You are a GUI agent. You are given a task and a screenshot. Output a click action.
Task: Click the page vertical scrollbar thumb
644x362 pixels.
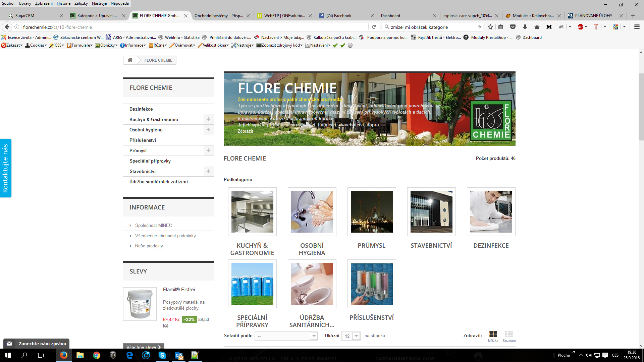point(641,107)
